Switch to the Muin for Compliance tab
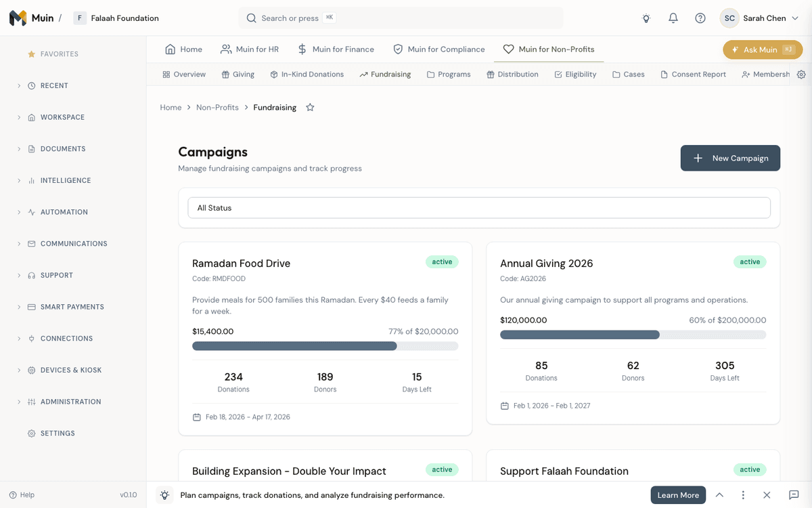Image resolution: width=812 pixels, height=508 pixels. [x=439, y=49]
